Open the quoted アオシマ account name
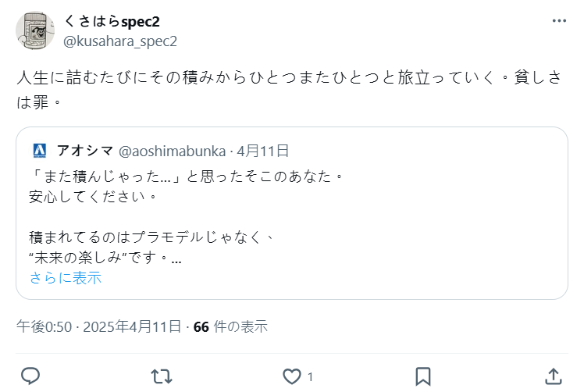The height and width of the screenshot is (392, 584). tap(85, 150)
